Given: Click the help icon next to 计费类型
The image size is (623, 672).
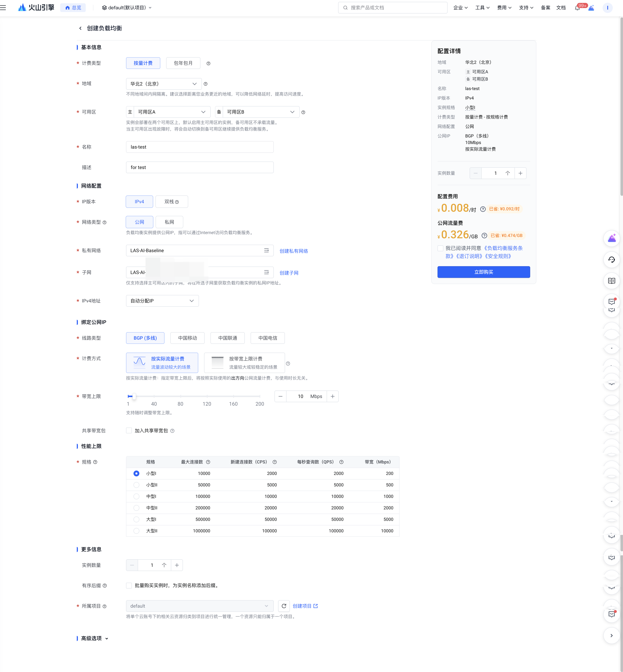Looking at the screenshot, I should [208, 63].
